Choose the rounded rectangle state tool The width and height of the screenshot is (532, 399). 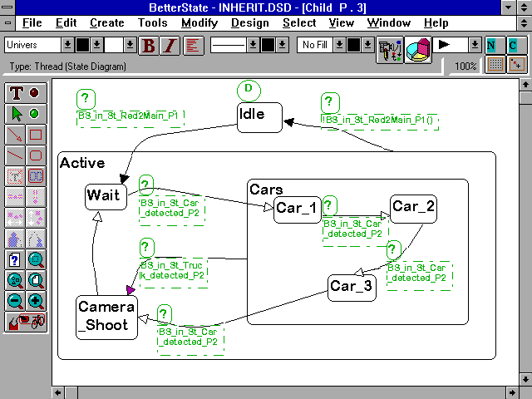[36, 155]
